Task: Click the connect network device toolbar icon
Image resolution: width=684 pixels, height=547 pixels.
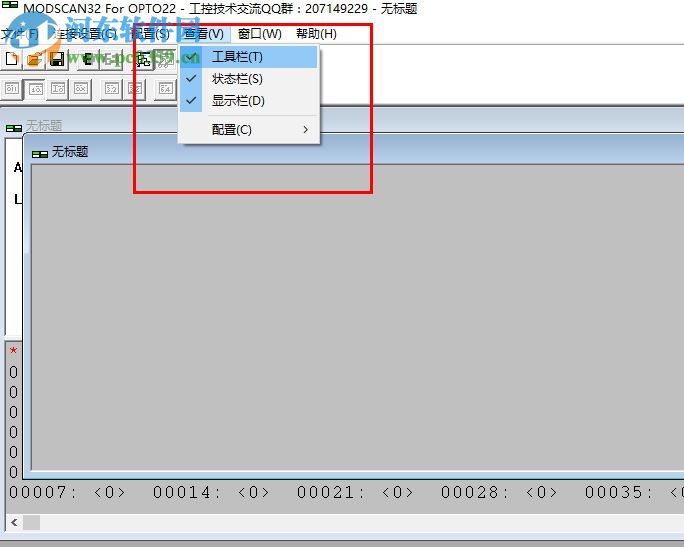Action: click(144, 59)
